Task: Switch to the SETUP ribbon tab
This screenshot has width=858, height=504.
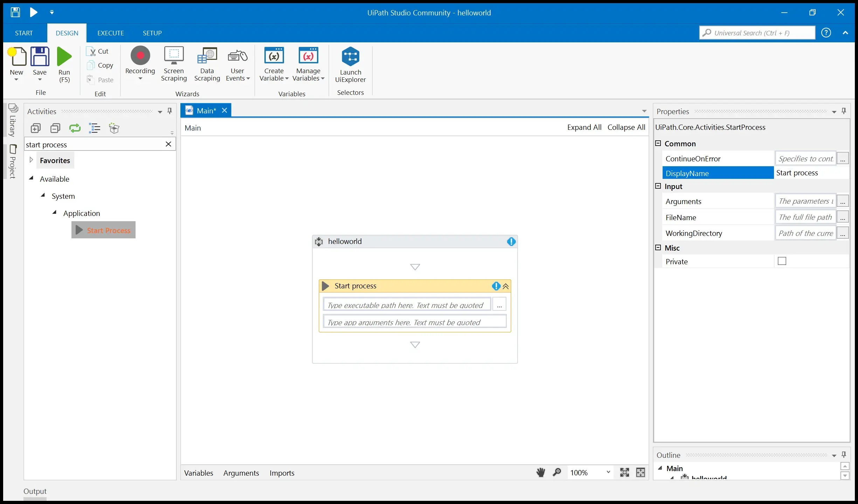Action: (x=152, y=33)
